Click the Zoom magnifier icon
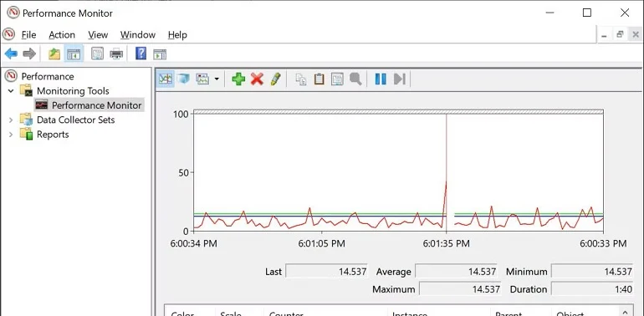This screenshot has width=644, height=316. pyautogui.click(x=355, y=79)
